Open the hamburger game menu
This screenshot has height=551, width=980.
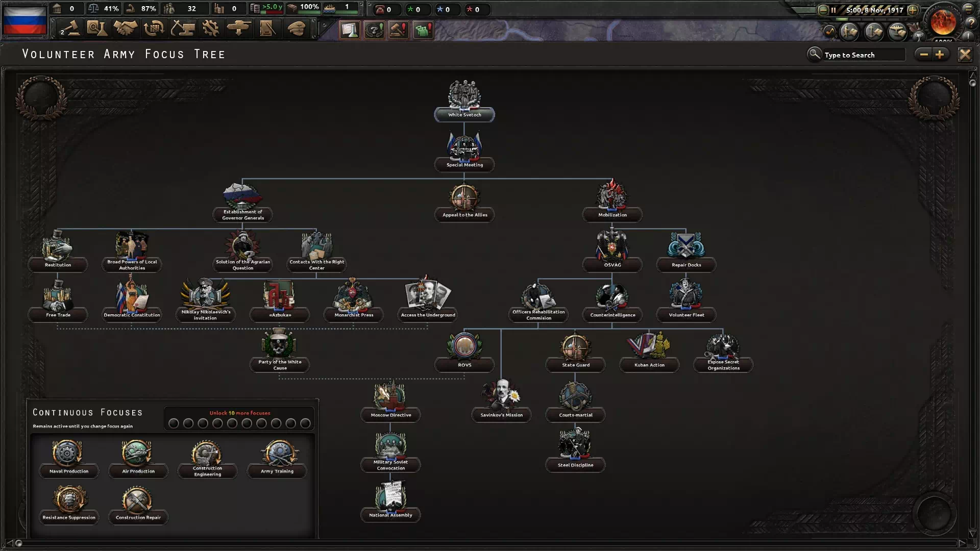(x=968, y=9)
